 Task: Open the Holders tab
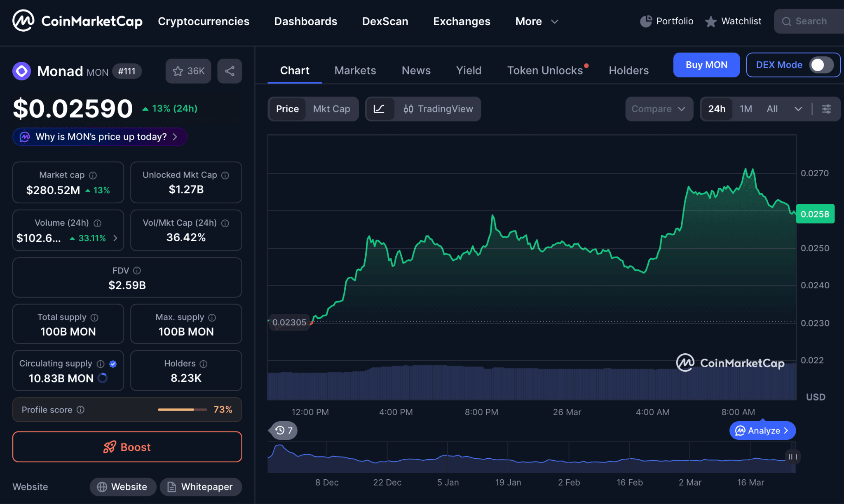pyautogui.click(x=628, y=70)
